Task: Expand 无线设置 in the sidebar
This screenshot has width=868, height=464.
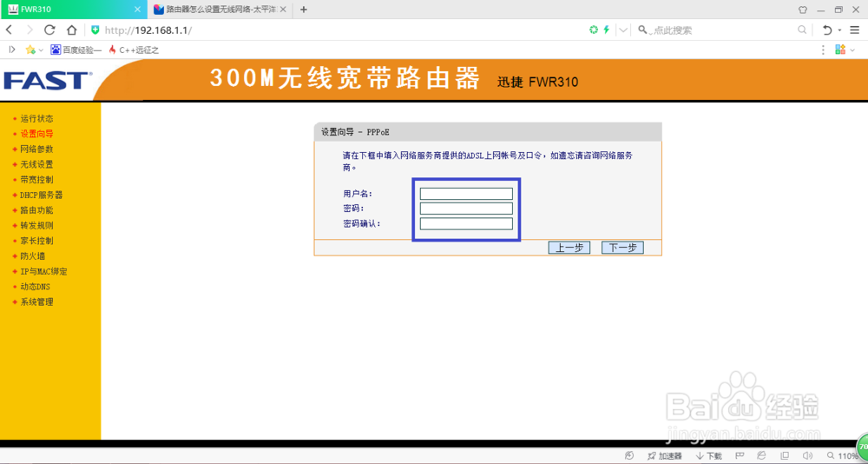Action: click(x=36, y=164)
